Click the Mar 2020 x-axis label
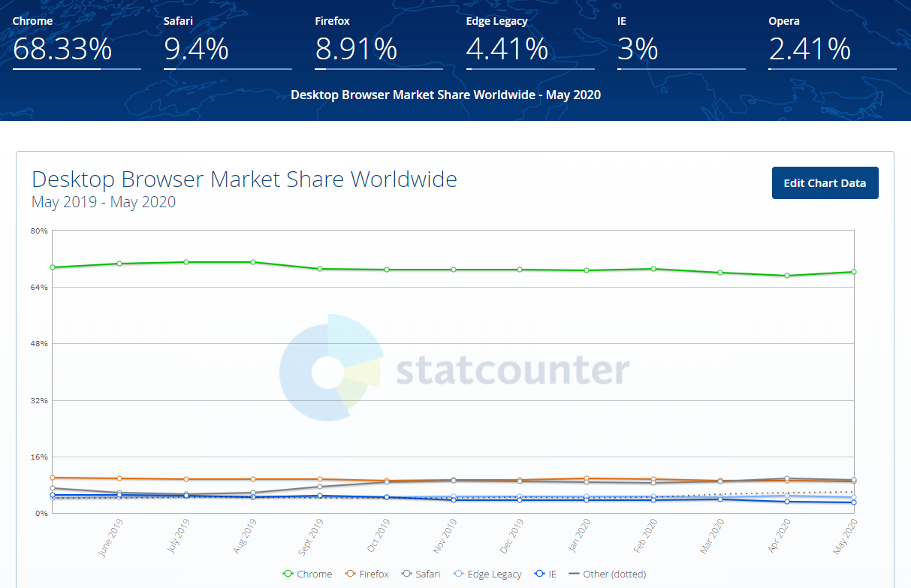Image resolution: width=911 pixels, height=588 pixels. (x=711, y=538)
